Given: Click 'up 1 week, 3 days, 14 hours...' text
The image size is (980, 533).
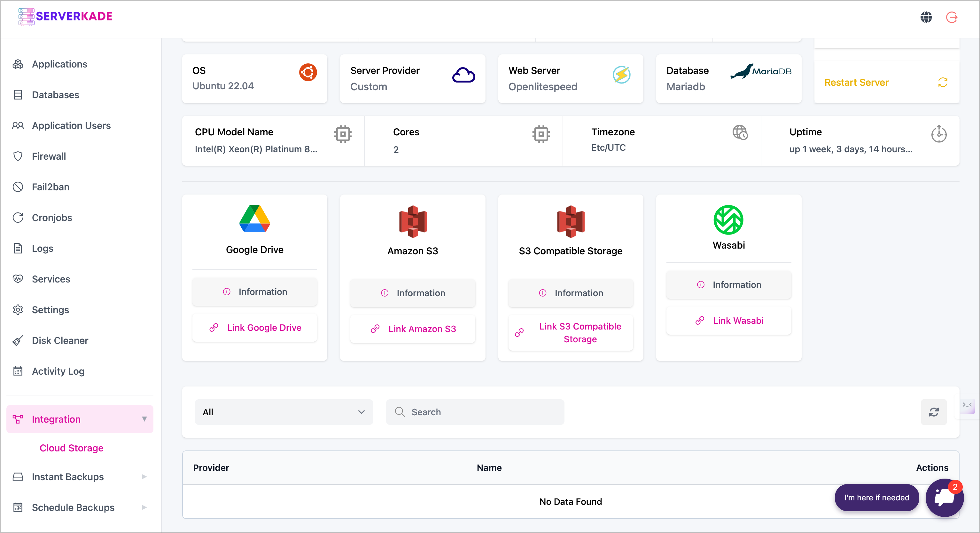Looking at the screenshot, I should tap(851, 149).
